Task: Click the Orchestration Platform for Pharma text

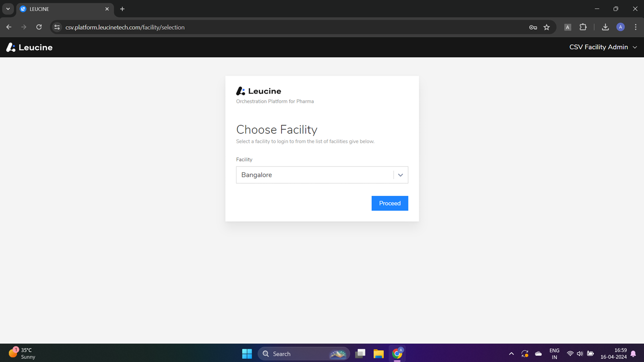Action: (275, 101)
